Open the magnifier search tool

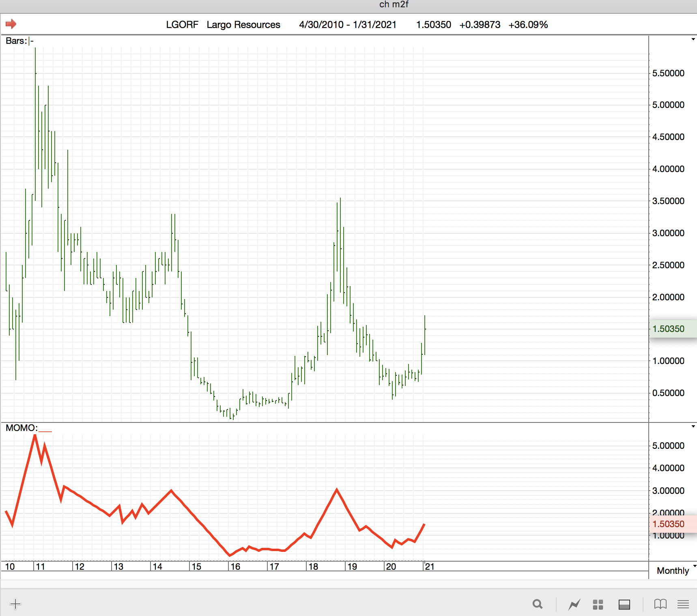tap(538, 604)
